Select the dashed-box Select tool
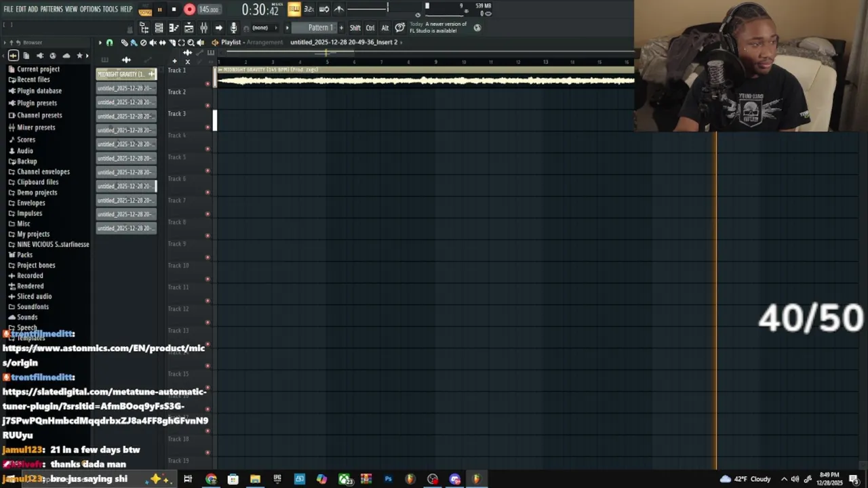Screen dimensions: 868x488 tap(181, 42)
